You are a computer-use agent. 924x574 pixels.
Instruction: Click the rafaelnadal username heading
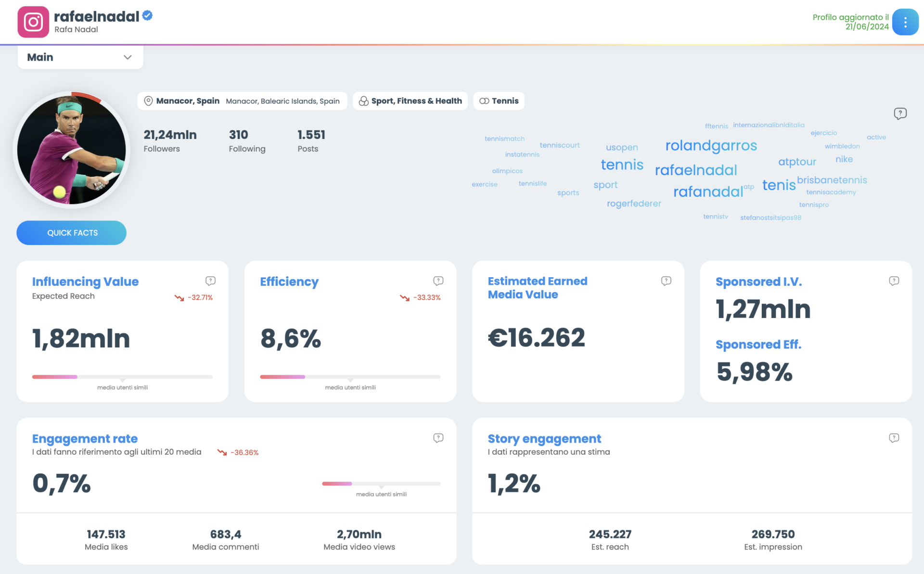96,16
